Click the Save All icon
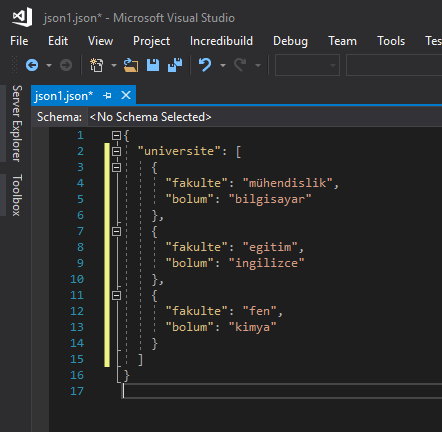This screenshot has height=432, width=442. pyautogui.click(x=175, y=65)
